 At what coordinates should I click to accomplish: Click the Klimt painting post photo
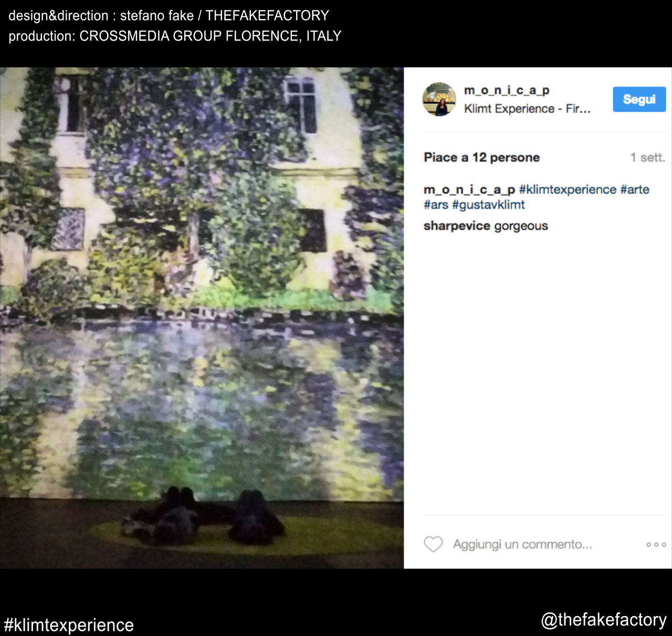202,318
